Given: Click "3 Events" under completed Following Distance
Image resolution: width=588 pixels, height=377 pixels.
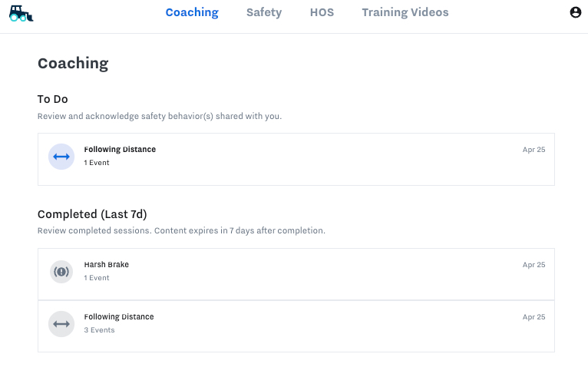Looking at the screenshot, I should pyautogui.click(x=99, y=330).
